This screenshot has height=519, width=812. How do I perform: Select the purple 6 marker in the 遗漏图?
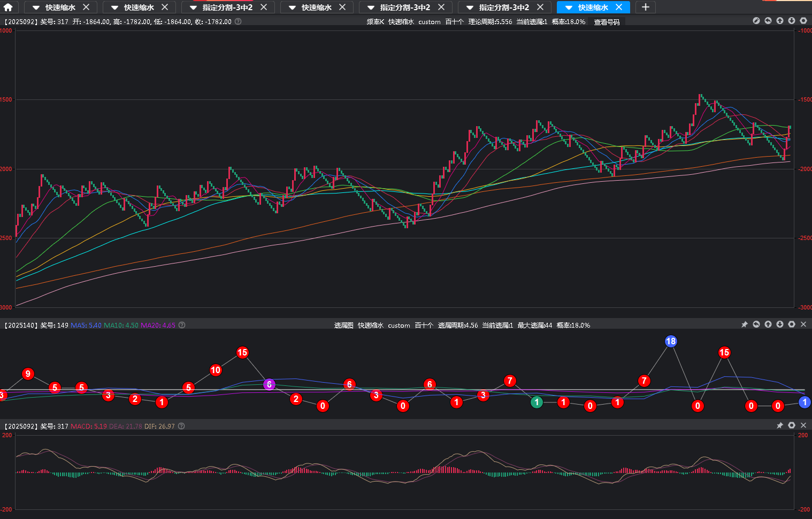(269, 384)
